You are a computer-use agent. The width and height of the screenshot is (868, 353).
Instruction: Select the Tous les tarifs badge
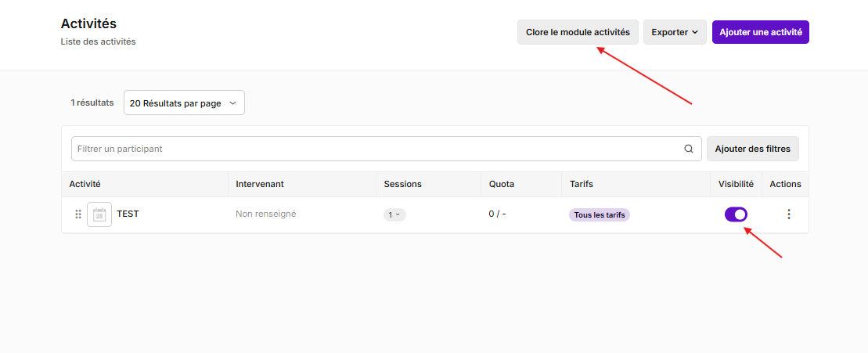600,214
